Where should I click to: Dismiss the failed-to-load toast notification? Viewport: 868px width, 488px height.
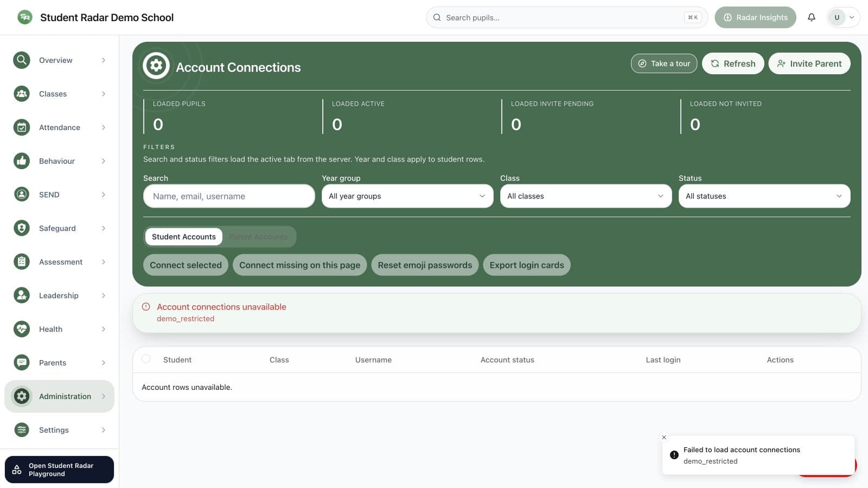tap(664, 437)
